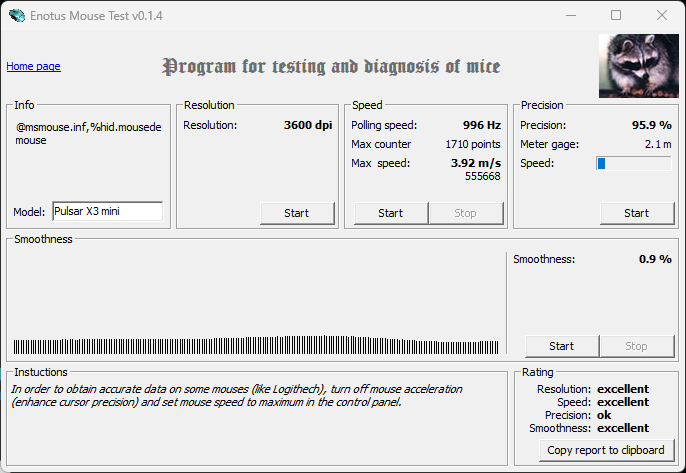The width and height of the screenshot is (686, 473).
Task: Close the Enotus Mouse Test window
Action: [x=662, y=15]
